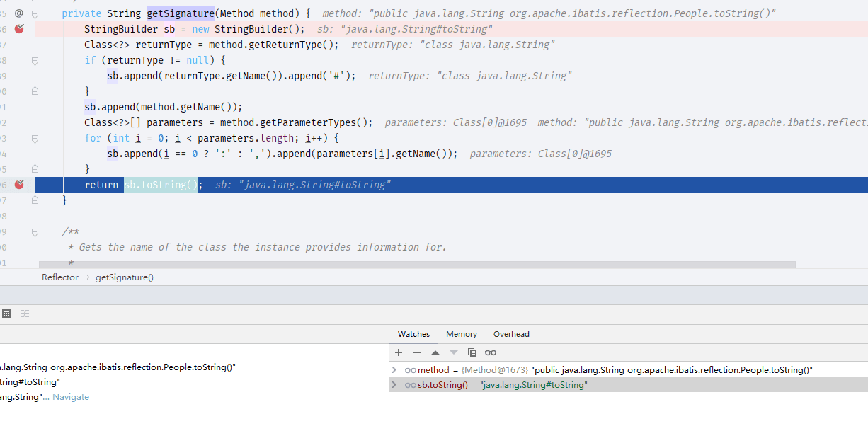The width and height of the screenshot is (868, 436).
Task: Switch to the Memory tab
Action: (x=462, y=334)
